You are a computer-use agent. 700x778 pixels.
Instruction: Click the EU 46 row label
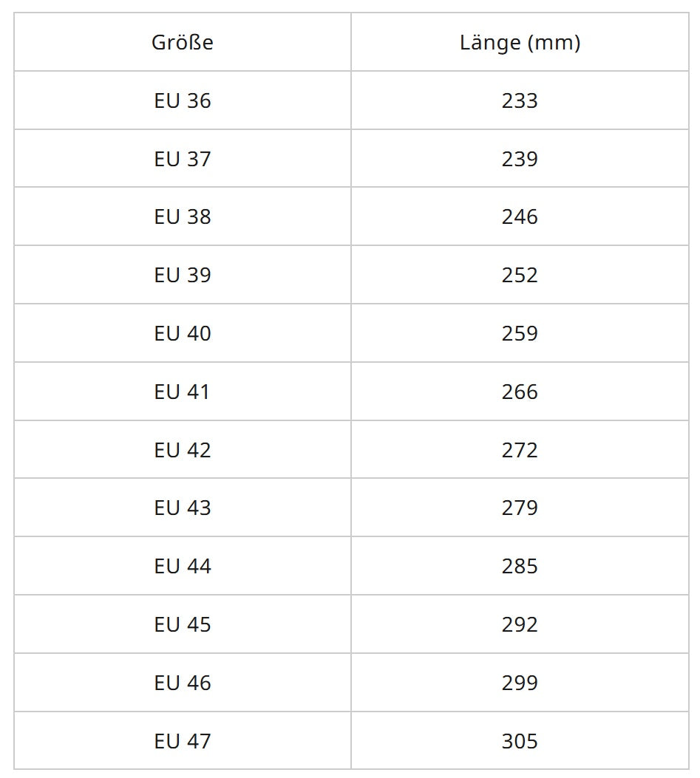[x=183, y=683]
